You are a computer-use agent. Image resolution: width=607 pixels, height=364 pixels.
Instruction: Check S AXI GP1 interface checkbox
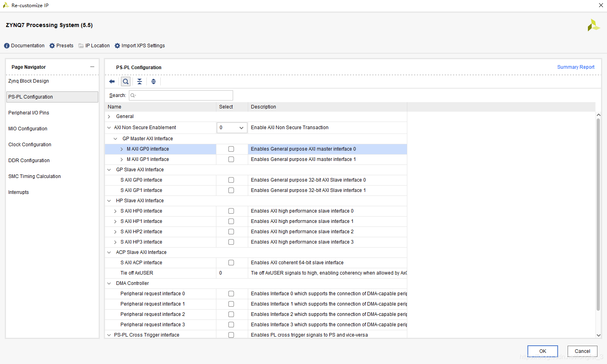[231, 190]
